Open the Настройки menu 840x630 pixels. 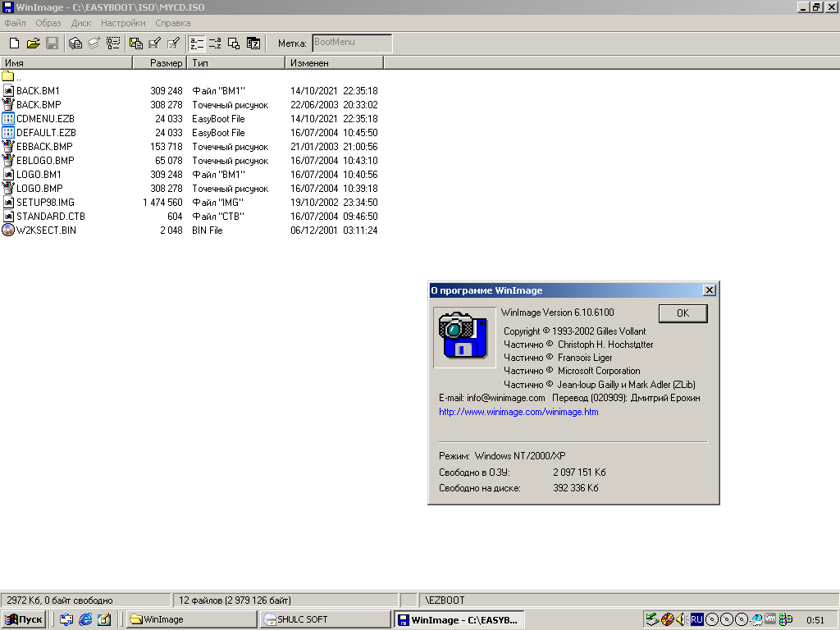point(123,23)
